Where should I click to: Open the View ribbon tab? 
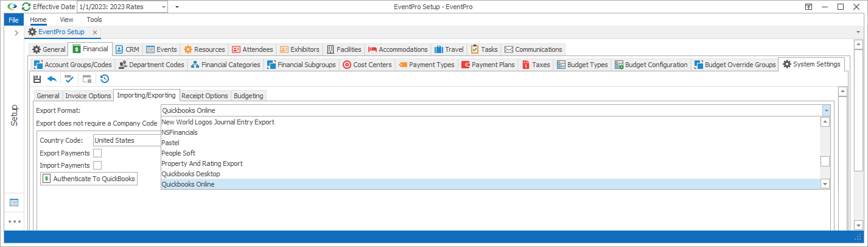pos(67,20)
